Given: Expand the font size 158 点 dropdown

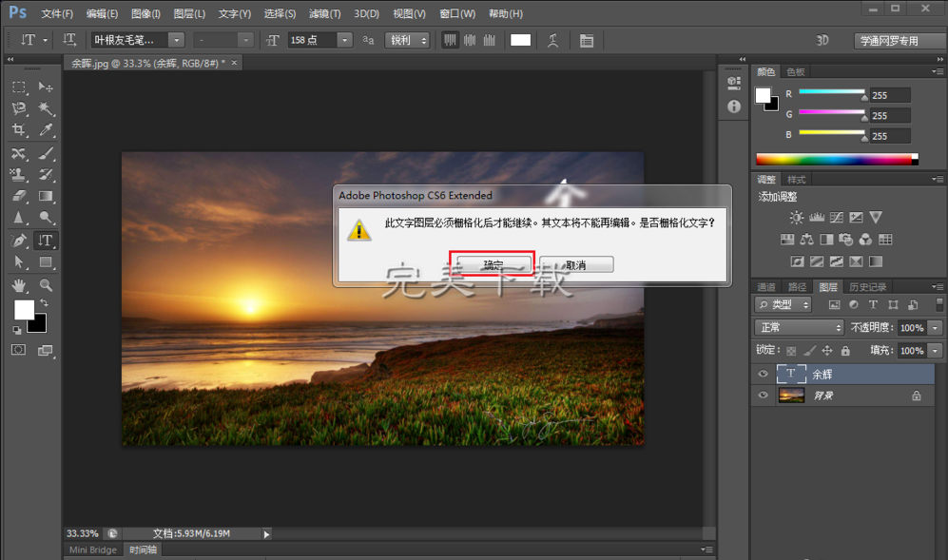Looking at the screenshot, I should click(x=343, y=40).
